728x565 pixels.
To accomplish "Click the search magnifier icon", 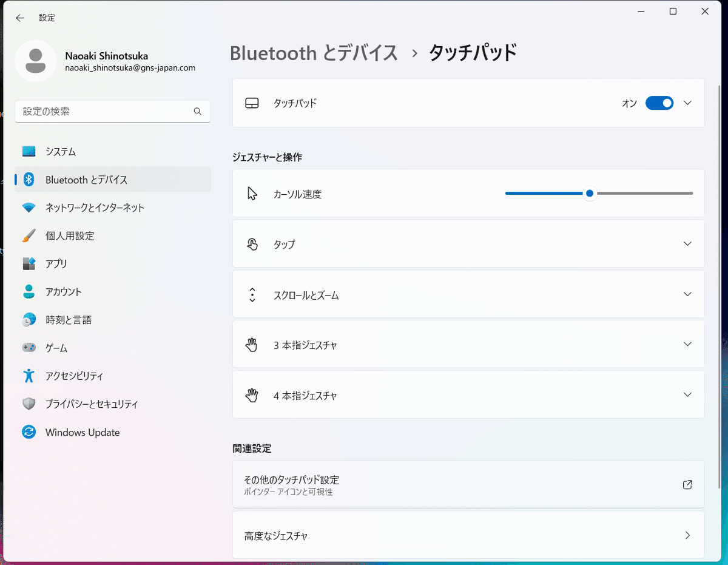I will click(197, 112).
